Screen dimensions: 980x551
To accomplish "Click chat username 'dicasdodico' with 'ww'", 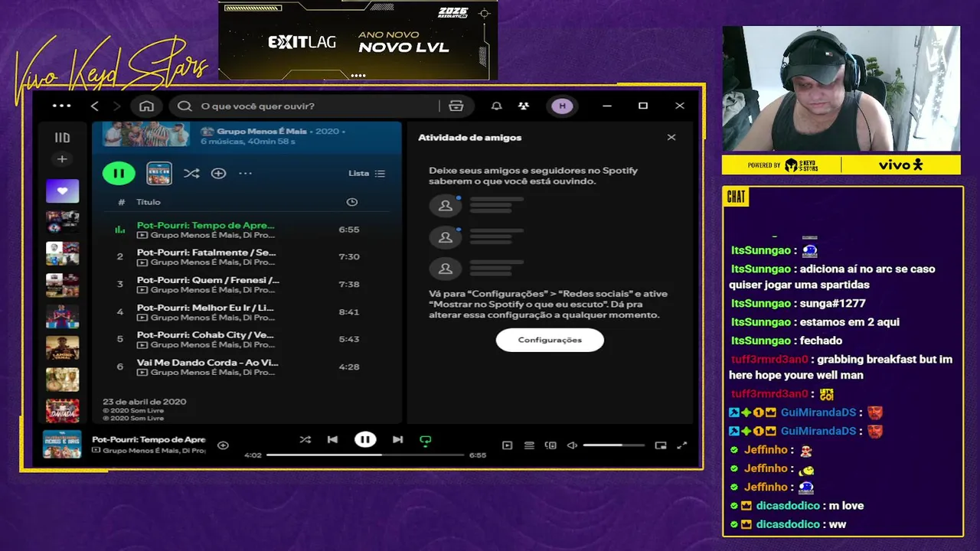I will [x=788, y=524].
